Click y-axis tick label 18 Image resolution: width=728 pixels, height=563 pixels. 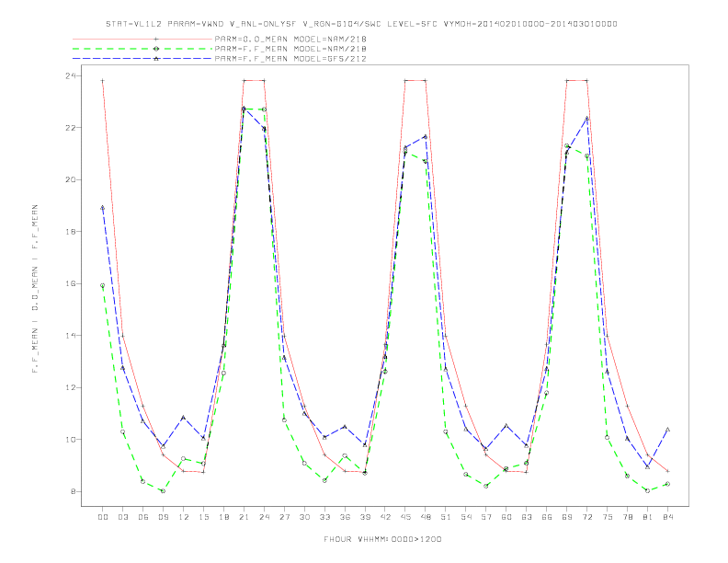click(x=72, y=231)
